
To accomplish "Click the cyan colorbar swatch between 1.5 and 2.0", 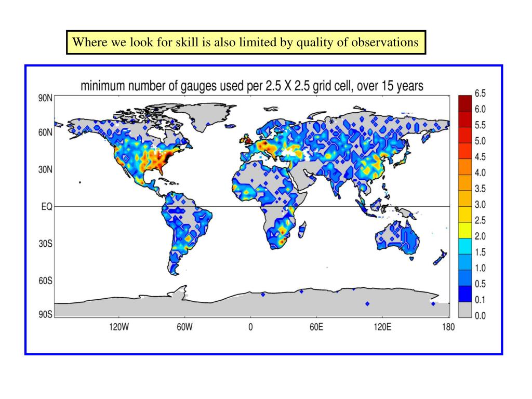I will 465,246.
